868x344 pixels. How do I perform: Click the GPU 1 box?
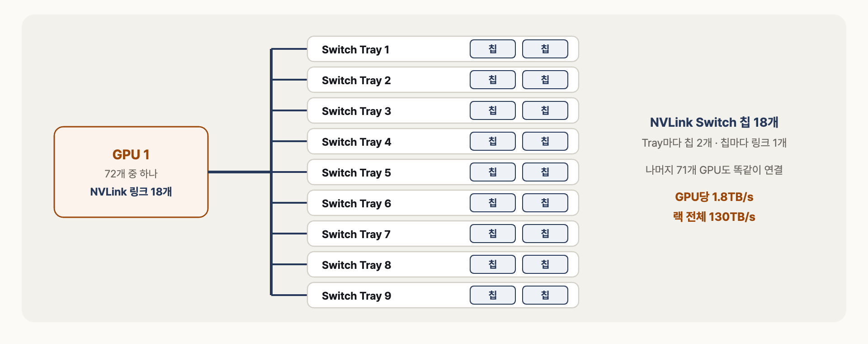point(131,172)
